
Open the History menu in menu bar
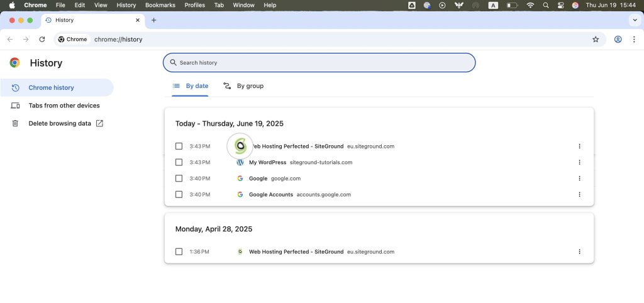[126, 5]
